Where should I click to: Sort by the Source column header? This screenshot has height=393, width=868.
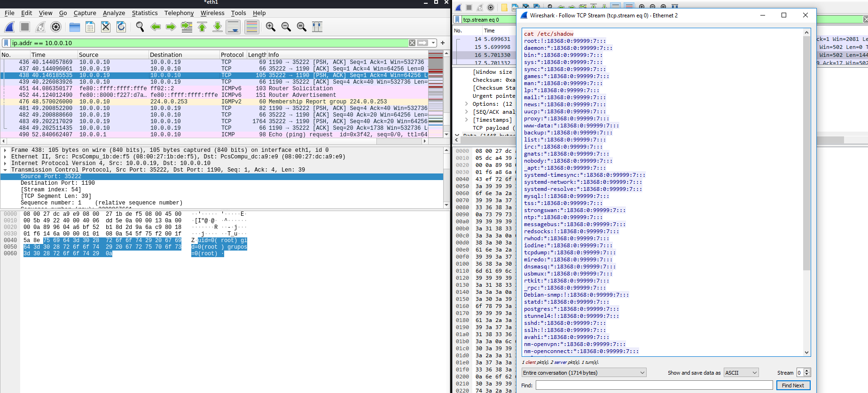[113, 55]
